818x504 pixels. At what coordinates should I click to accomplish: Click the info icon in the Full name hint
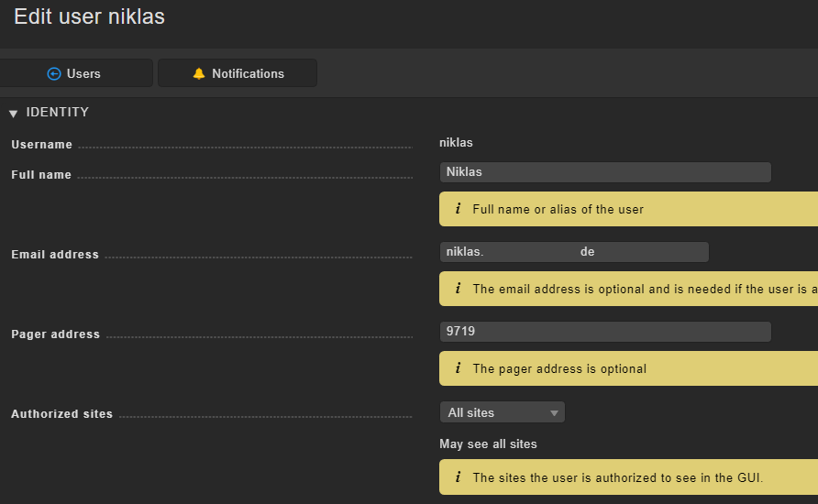tap(458, 209)
